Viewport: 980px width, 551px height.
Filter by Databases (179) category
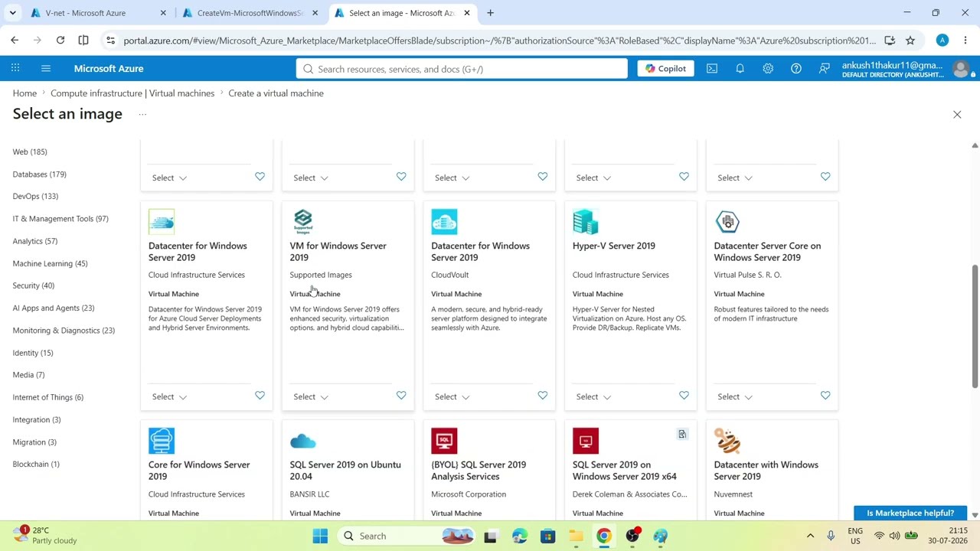pos(40,174)
